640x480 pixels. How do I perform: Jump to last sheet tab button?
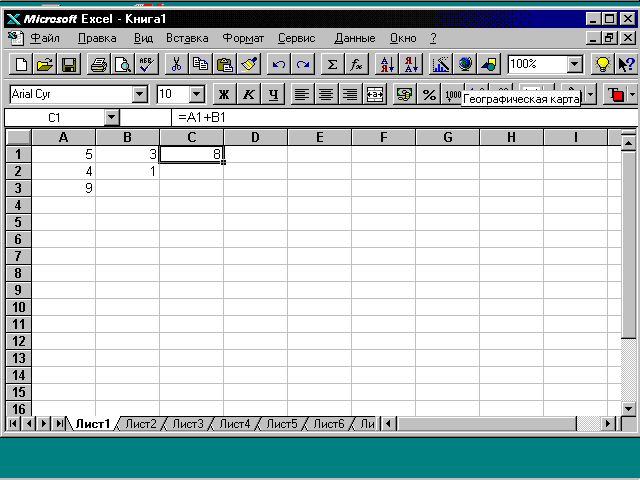tap(59, 424)
